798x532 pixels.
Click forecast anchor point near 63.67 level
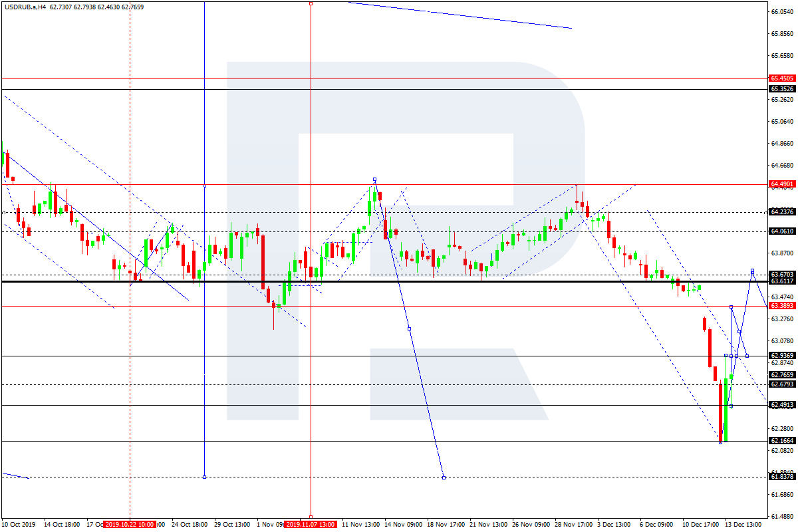[752, 271]
